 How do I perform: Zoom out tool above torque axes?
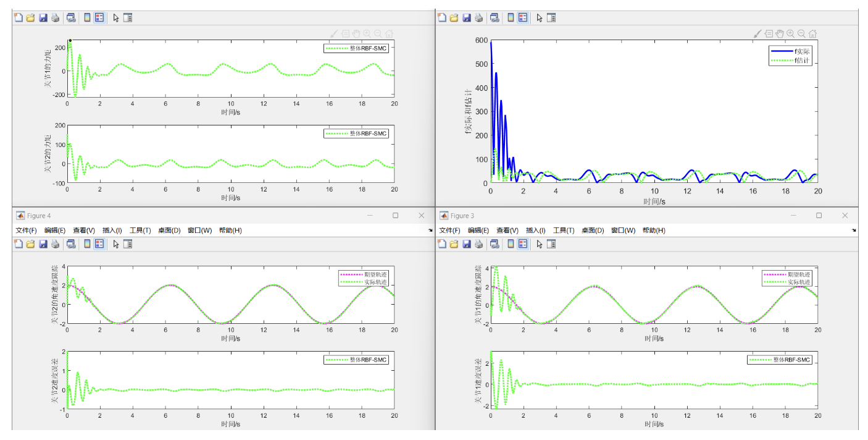378,34
